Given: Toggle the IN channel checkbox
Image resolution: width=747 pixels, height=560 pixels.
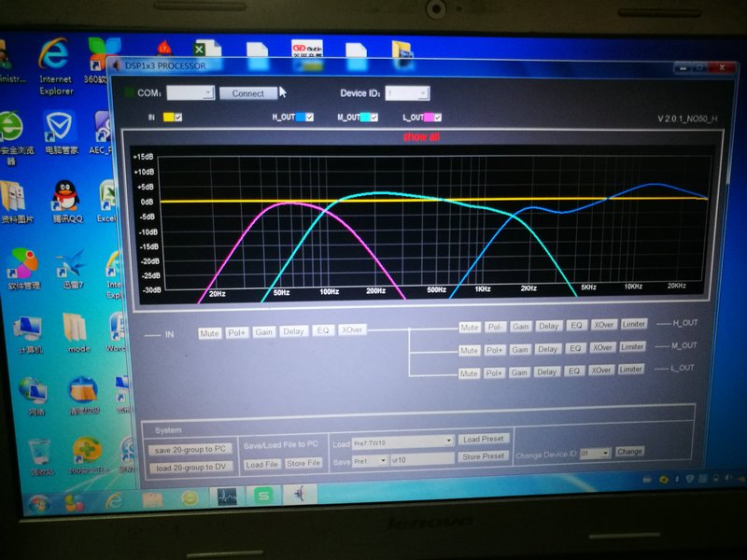Looking at the screenshot, I should coord(176,115).
